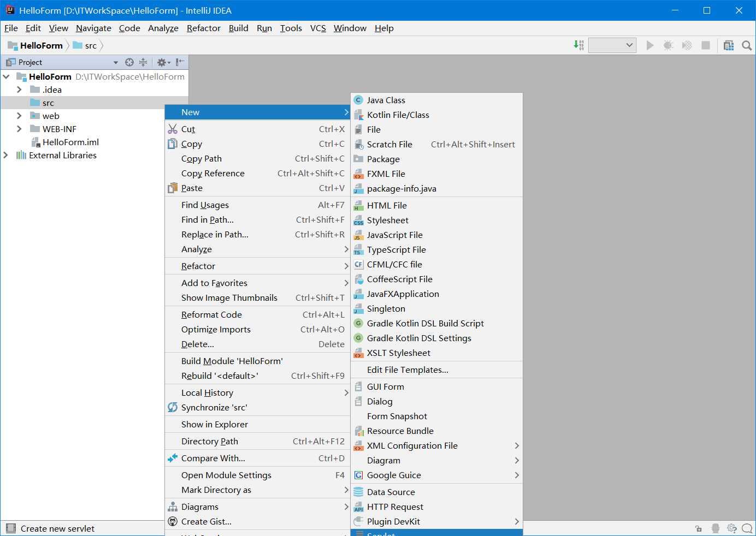
Task: Select Gradle Kotlin DSL Build Script
Action: (436, 323)
